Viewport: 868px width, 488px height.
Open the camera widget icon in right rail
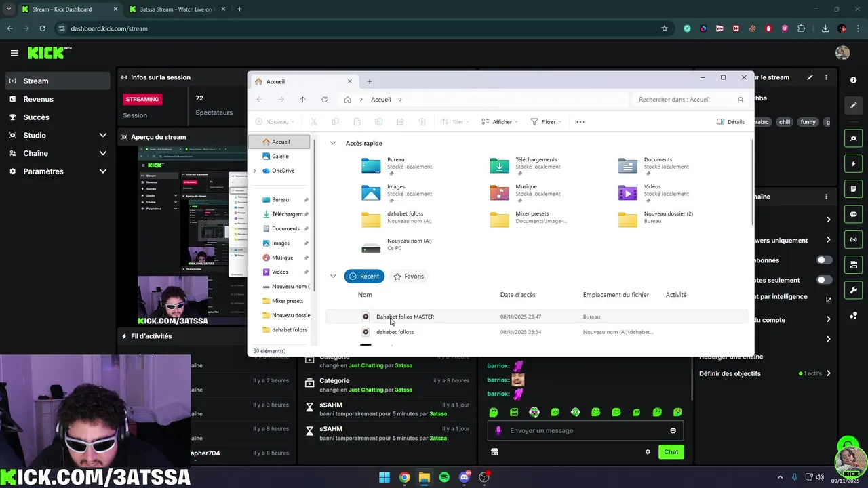click(853, 265)
